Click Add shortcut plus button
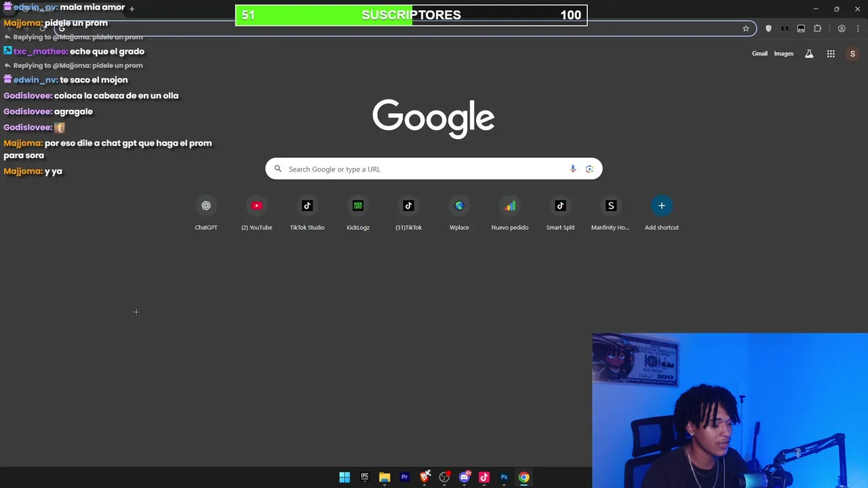The width and height of the screenshot is (868, 488). (x=662, y=206)
